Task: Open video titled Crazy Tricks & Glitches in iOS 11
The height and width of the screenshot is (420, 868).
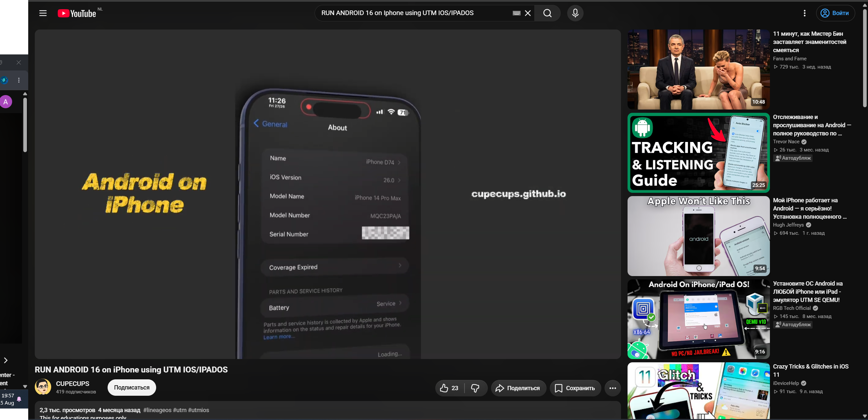Action: click(x=811, y=370)
